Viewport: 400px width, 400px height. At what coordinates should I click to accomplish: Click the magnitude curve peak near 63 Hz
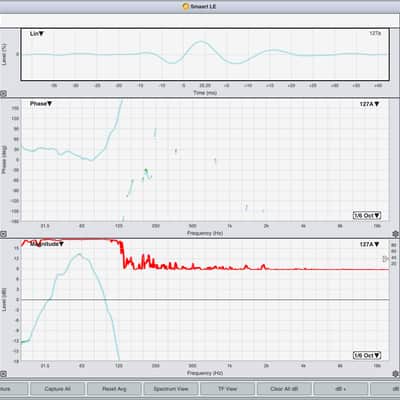tap(79, 254)
